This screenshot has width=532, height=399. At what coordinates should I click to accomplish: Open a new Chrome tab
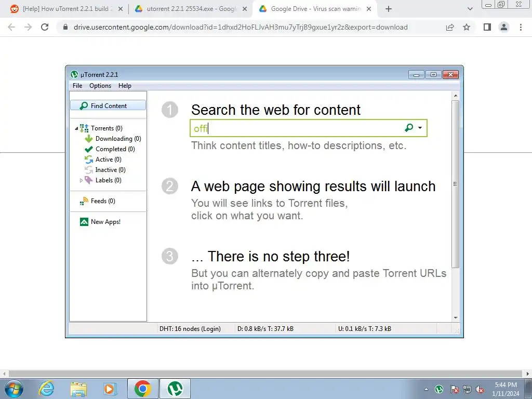pyautogui.click(x=389, y=9)
